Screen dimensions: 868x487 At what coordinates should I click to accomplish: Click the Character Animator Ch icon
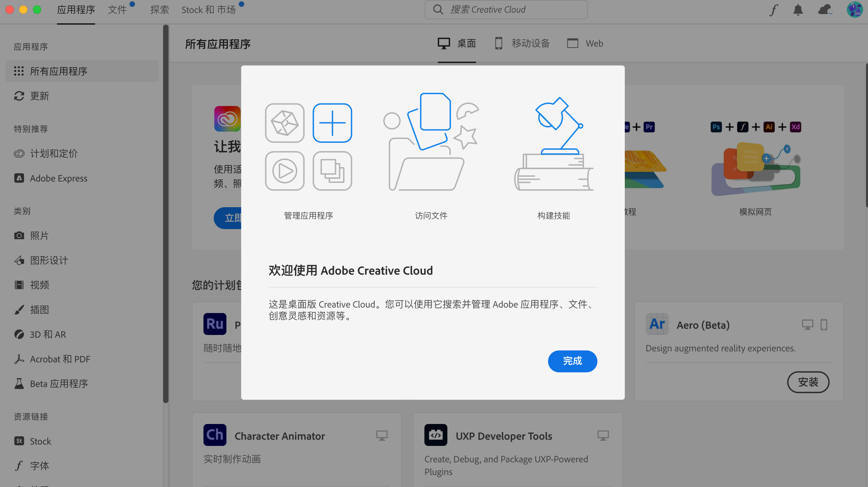pos(215,435)
